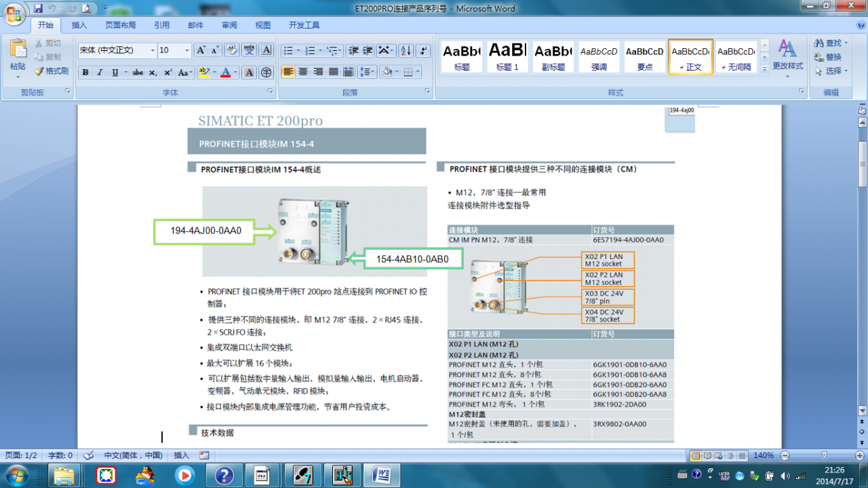Toggle subscript formatting
Image resolution: width=868 pixels, height=488 pixels.
coord(153,72)
